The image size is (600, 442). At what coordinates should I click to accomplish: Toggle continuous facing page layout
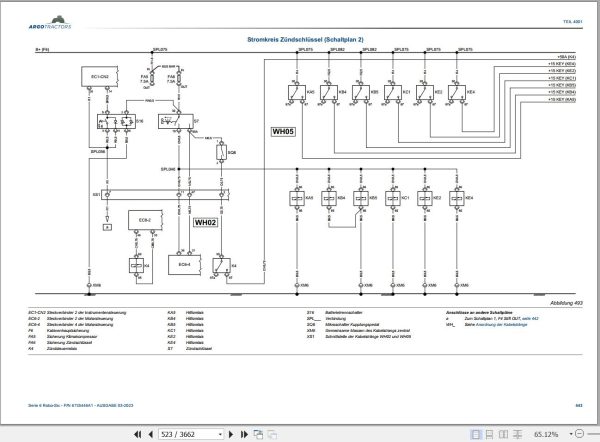[x=517, y=434]
